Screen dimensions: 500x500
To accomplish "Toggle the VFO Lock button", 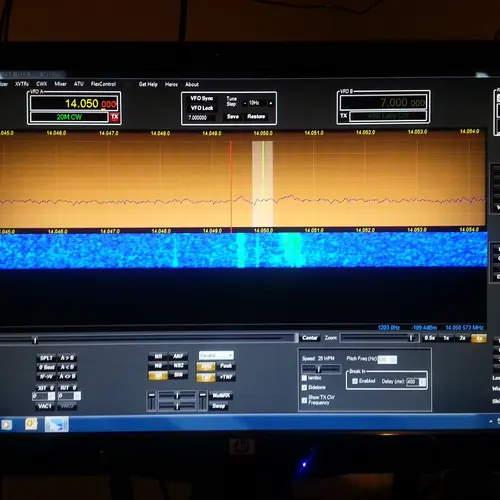I will pos(202,108).
